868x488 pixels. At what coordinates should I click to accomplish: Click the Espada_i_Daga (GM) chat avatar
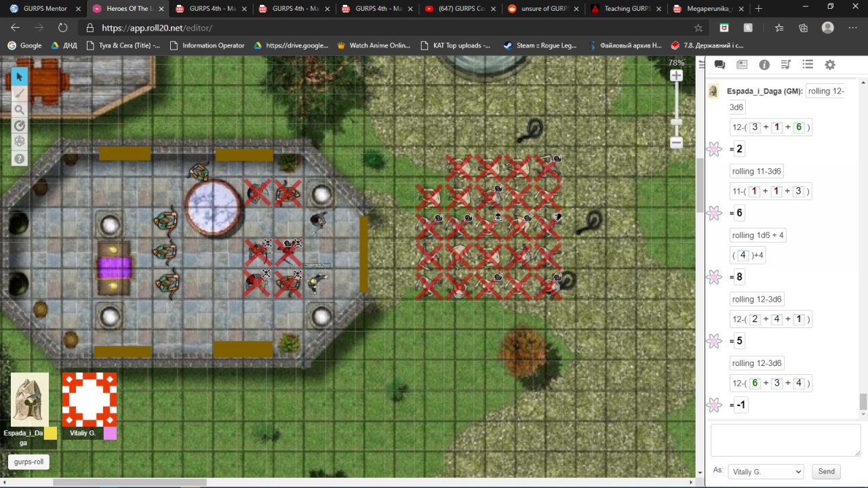tap(713, 91)
